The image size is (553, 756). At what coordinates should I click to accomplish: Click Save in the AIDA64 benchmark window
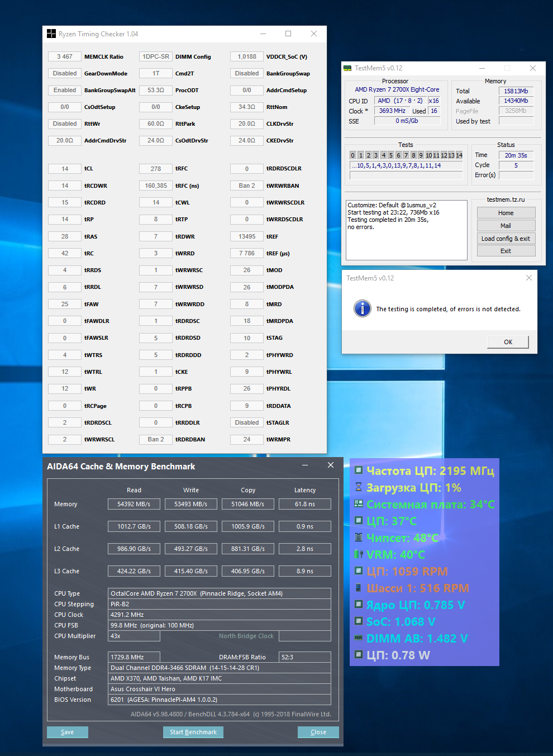[x=68, y=732]
